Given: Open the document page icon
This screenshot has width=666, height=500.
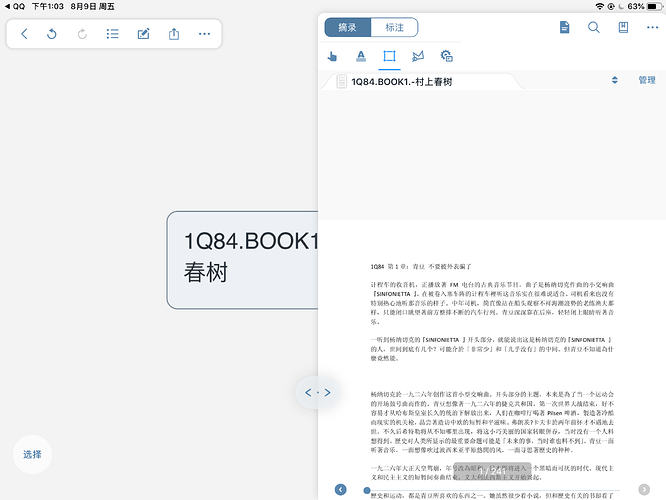Looking at the screenshot, I should pos(564,28).
